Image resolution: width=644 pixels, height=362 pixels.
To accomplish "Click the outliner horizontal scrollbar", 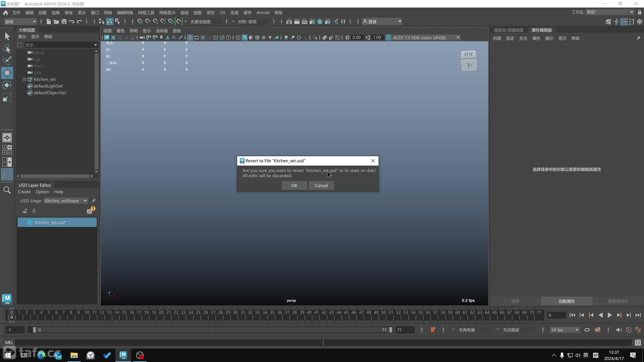I will point(55,176).
